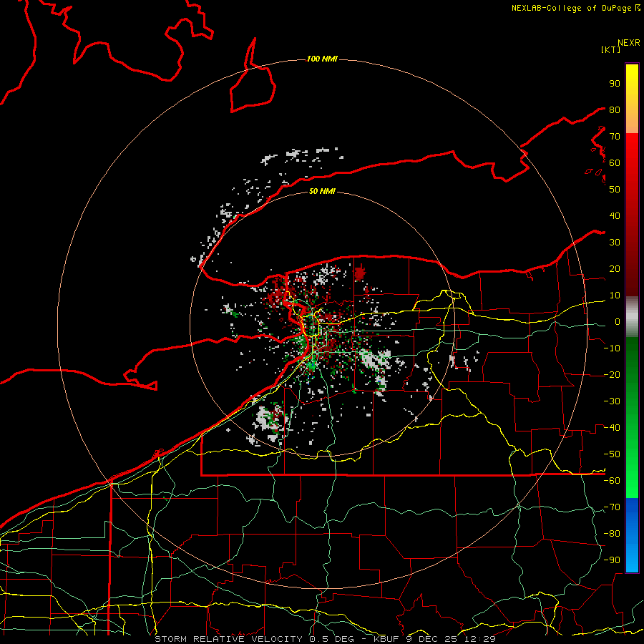
Task: Select the 60 value on velocity scale
Action: coord(615,163)
